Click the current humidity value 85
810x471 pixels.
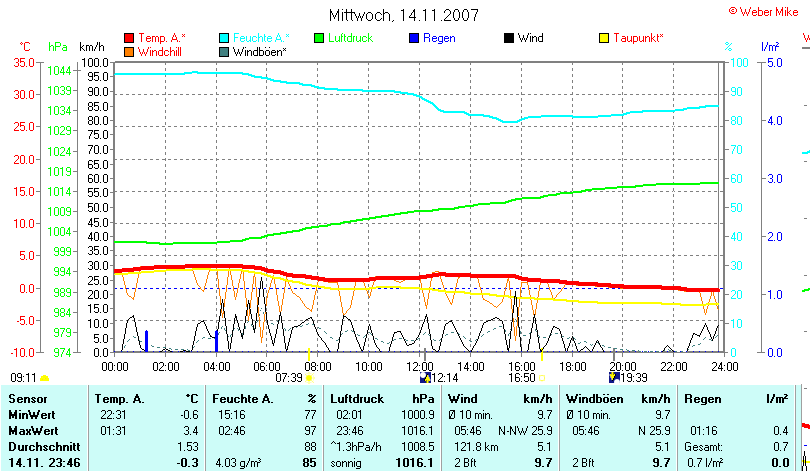[x=309, y=463]
